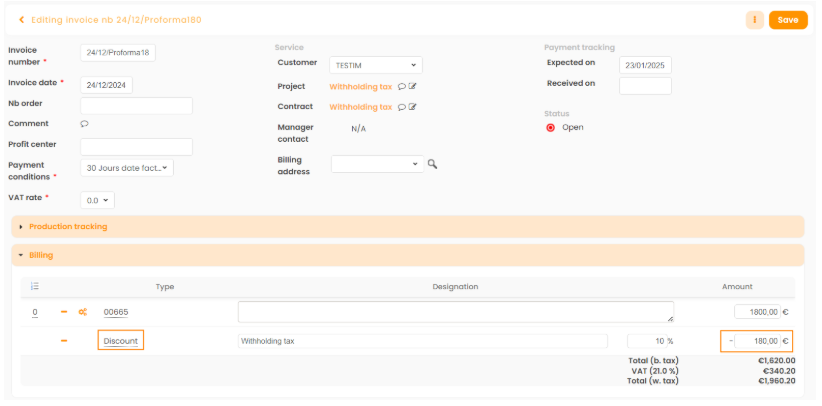The image size is (822, 406).
Task: Click the edit icon next to Project
Action: click(x=412, y=87)
